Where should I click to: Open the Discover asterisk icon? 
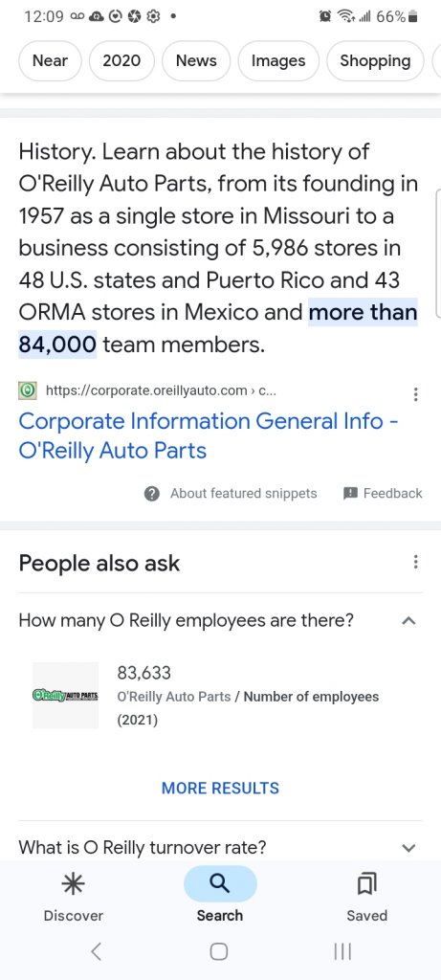pos(73,883)
